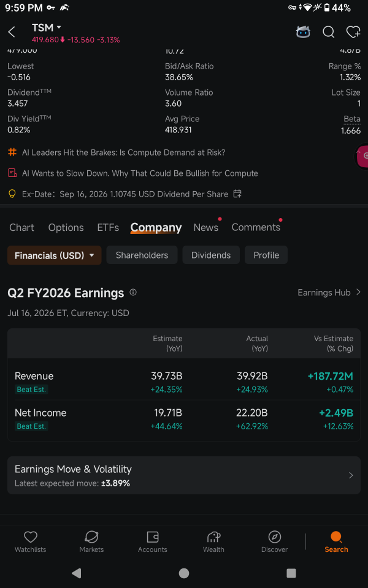
Task: Add ex-date to calendar icon
Action: click(x=237, y=194)
